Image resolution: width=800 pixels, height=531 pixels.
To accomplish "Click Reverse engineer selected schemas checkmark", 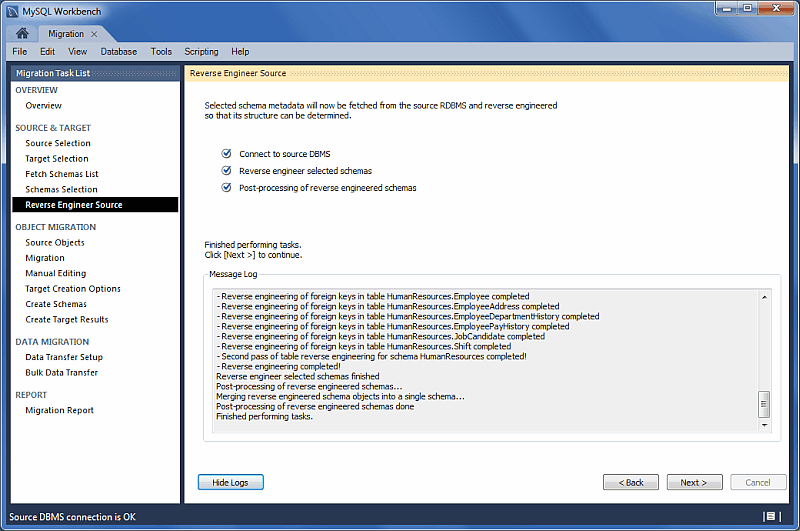I will pyautogui.click(x=227, y=171).
